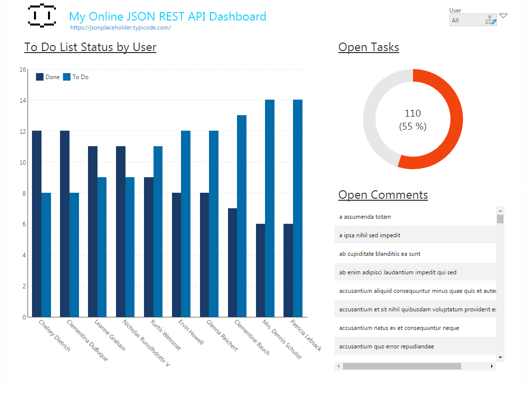This screenshot has height=398, width=532.
Task: Click the comments list scroll up arrow
Action: 500,210
